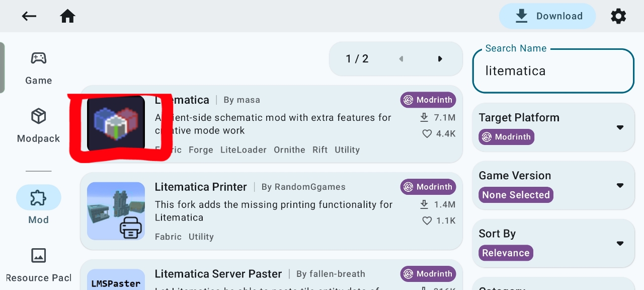Go to the home screen icon
644x290 pixels.
[67, 16]
